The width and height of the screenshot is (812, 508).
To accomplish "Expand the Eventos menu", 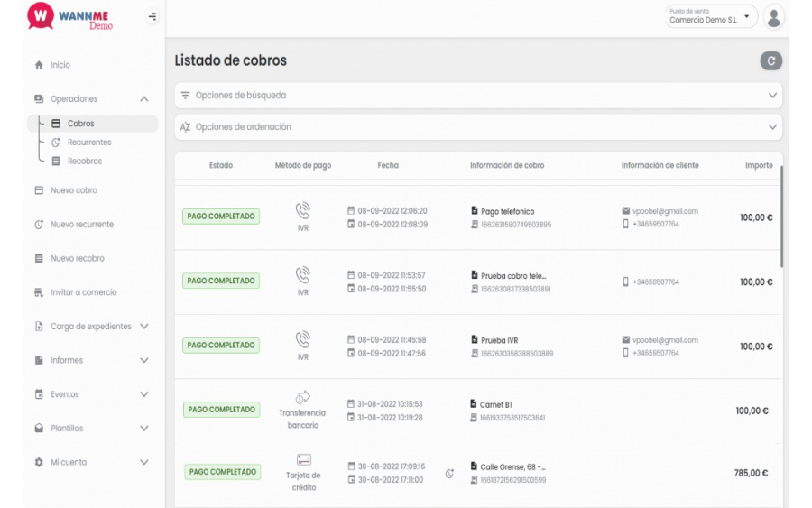I will (144, 394).
